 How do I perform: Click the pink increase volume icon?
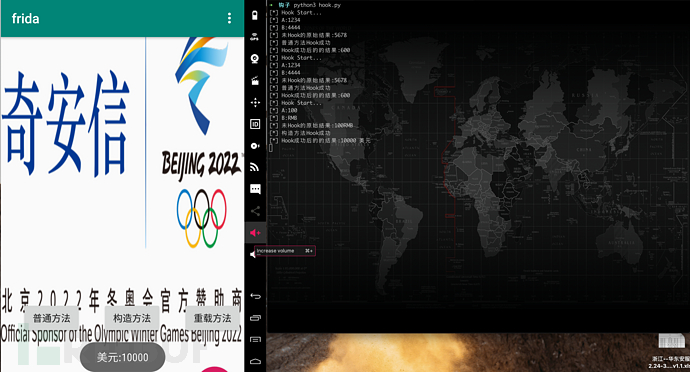pos(255,232)
